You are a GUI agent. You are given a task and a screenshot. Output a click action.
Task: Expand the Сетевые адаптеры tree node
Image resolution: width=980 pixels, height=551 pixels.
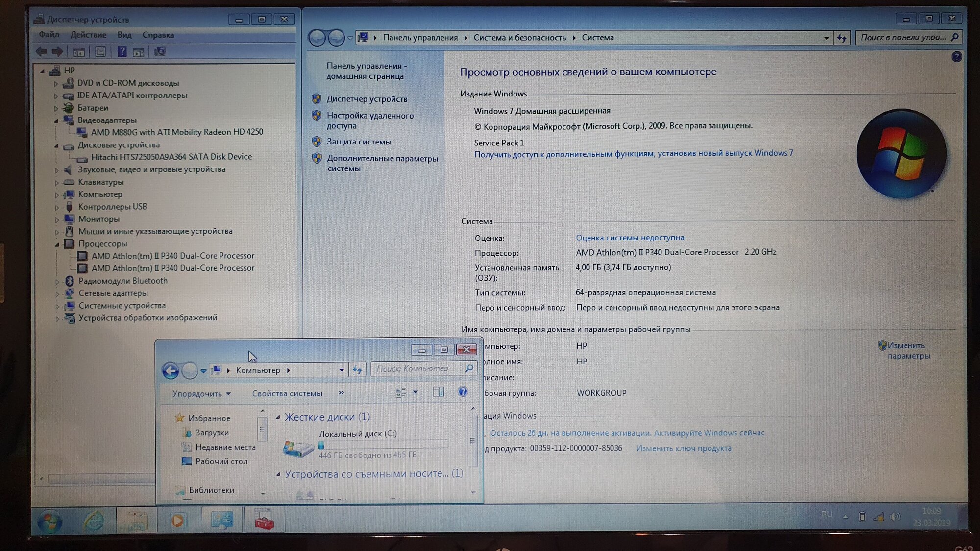pos(57,294)
